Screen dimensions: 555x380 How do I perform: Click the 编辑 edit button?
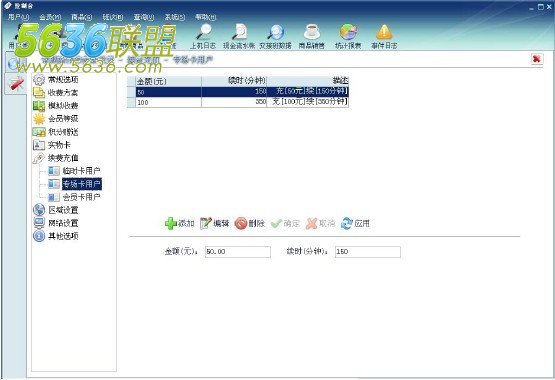214,223
